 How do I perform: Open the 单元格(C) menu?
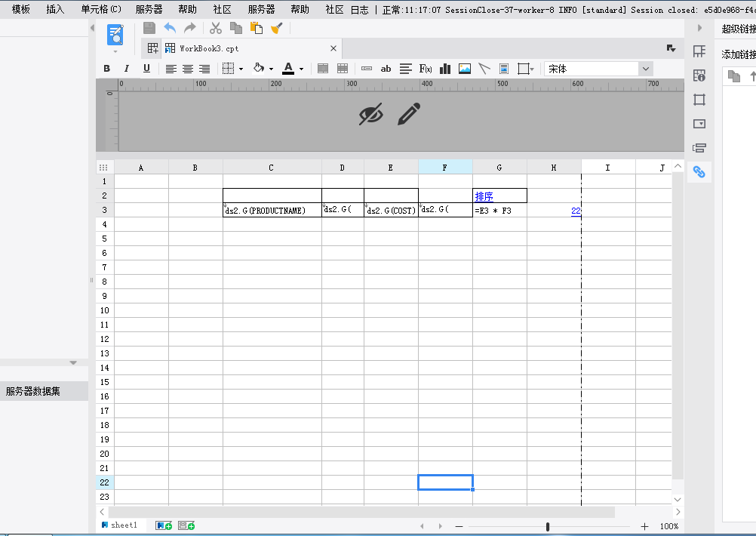(101, 9)
